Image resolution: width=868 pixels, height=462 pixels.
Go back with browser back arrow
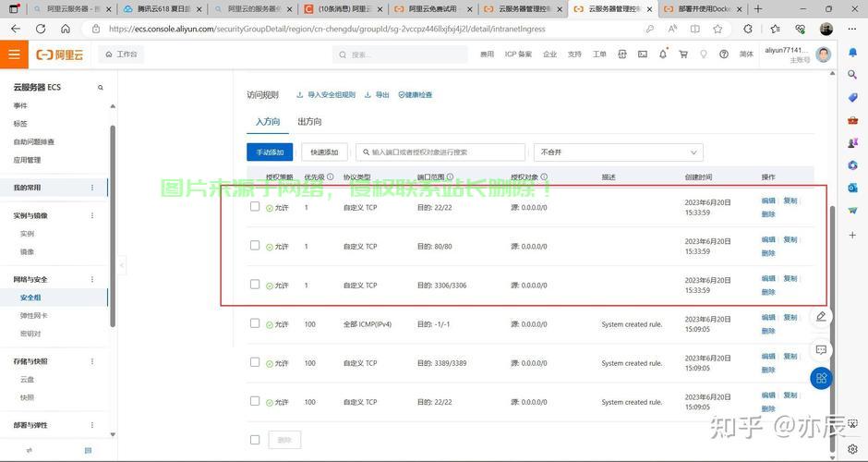(x=16, y=29)
